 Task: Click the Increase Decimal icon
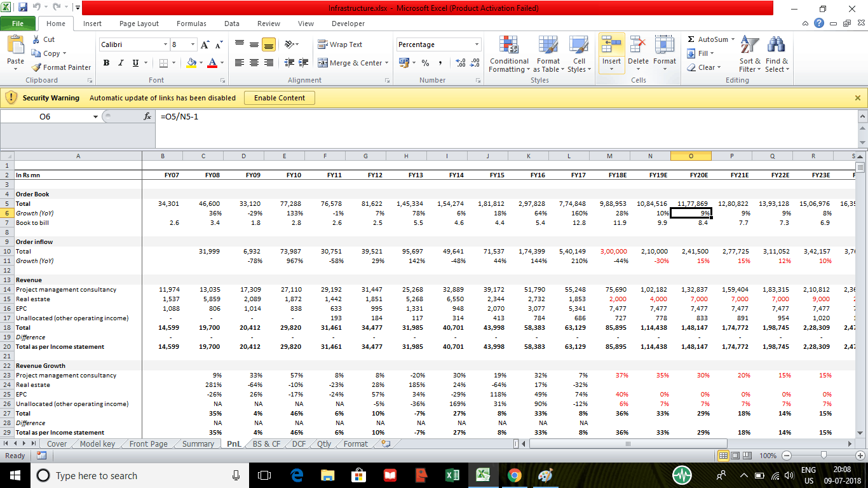pos(460,63)
